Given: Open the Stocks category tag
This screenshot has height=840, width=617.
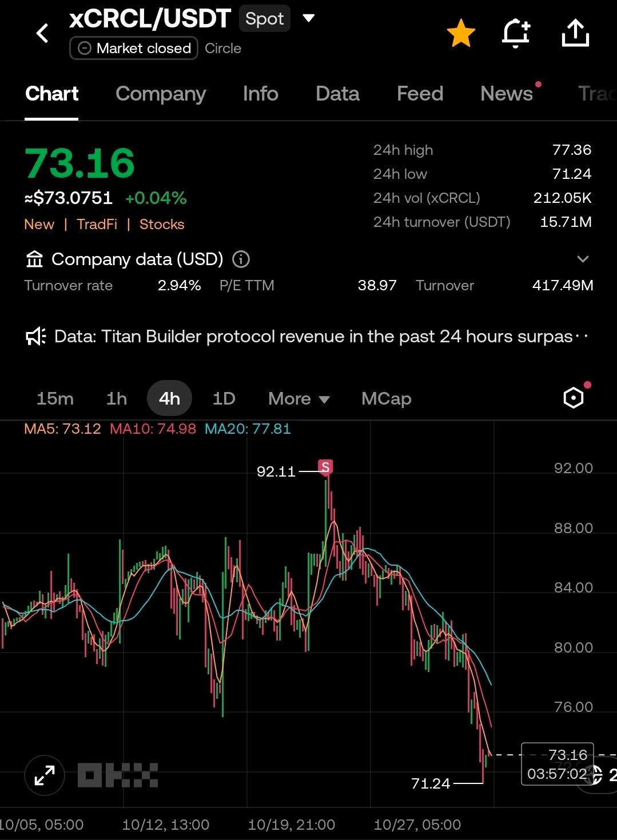Looking at the screenshot, I should 162,225.
